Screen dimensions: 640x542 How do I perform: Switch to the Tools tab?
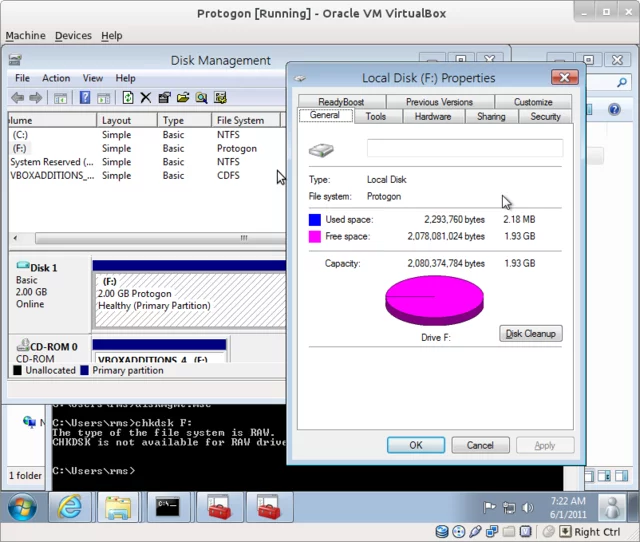coord(376,116)
